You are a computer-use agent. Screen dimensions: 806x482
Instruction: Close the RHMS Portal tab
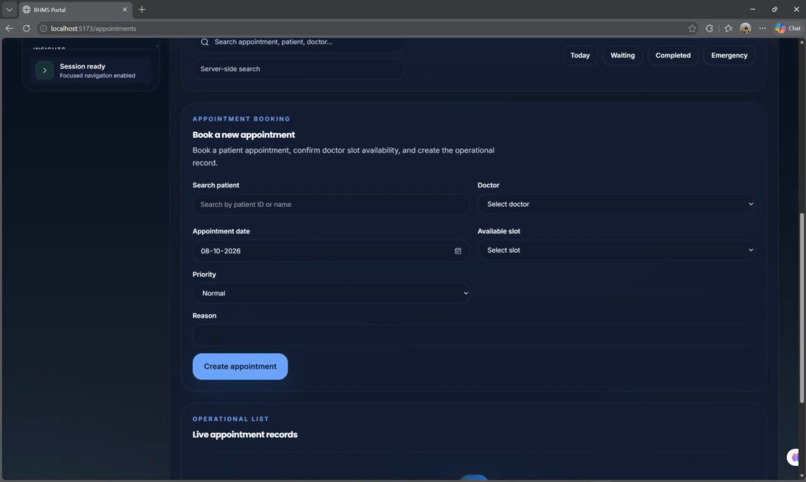click(124, 9)
